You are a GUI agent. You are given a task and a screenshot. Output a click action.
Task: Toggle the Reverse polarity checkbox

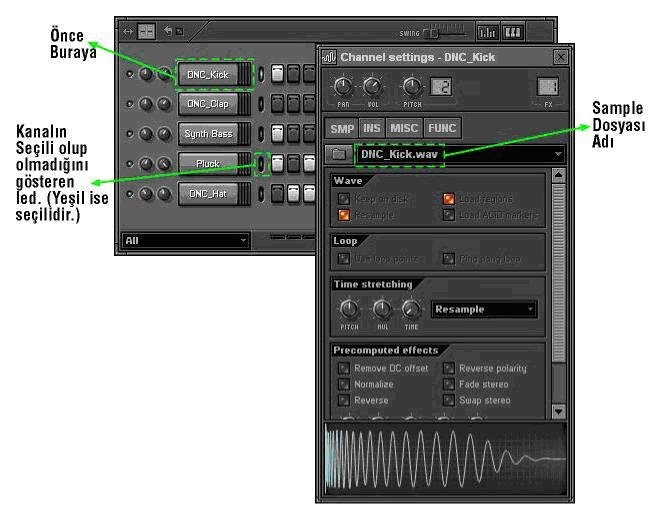[x=449, y=368]
